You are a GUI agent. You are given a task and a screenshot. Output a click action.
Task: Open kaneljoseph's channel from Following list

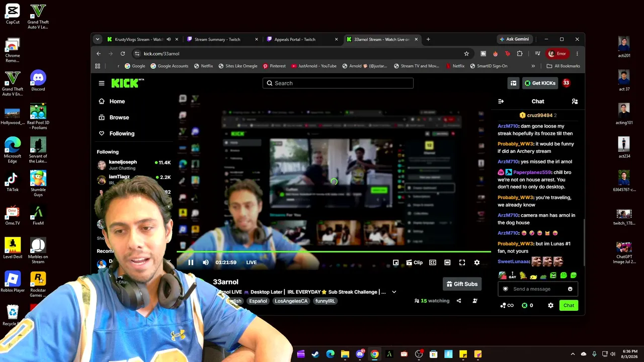(134, 164)
